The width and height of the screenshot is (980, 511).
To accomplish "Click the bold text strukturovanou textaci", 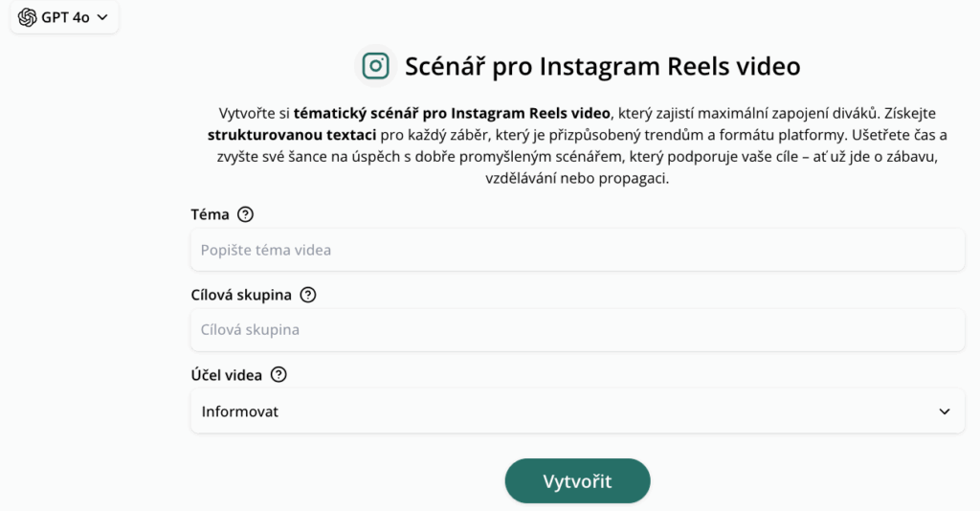I will point(292,135).
